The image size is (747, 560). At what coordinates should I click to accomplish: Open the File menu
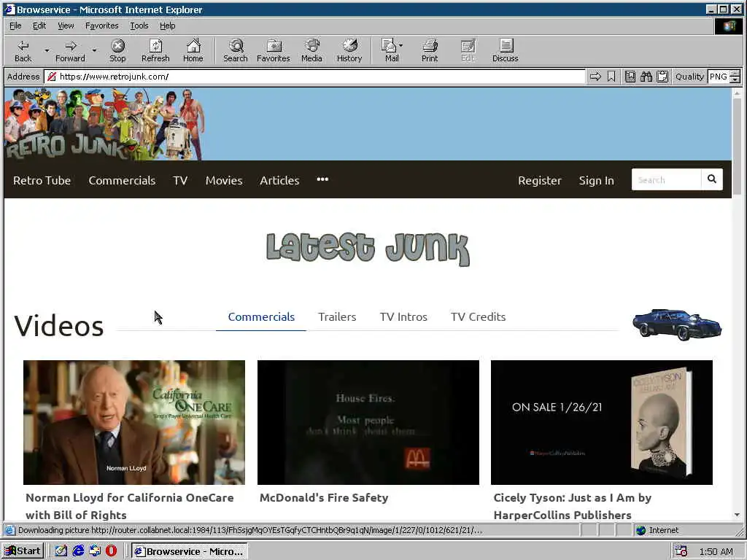tap(15, 26)
